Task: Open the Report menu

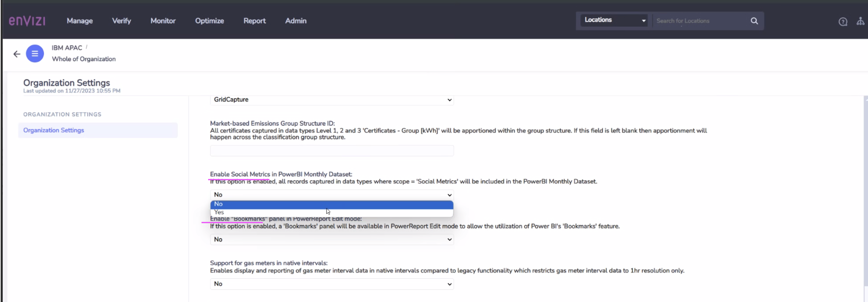Action: click(x=254, y=20)
